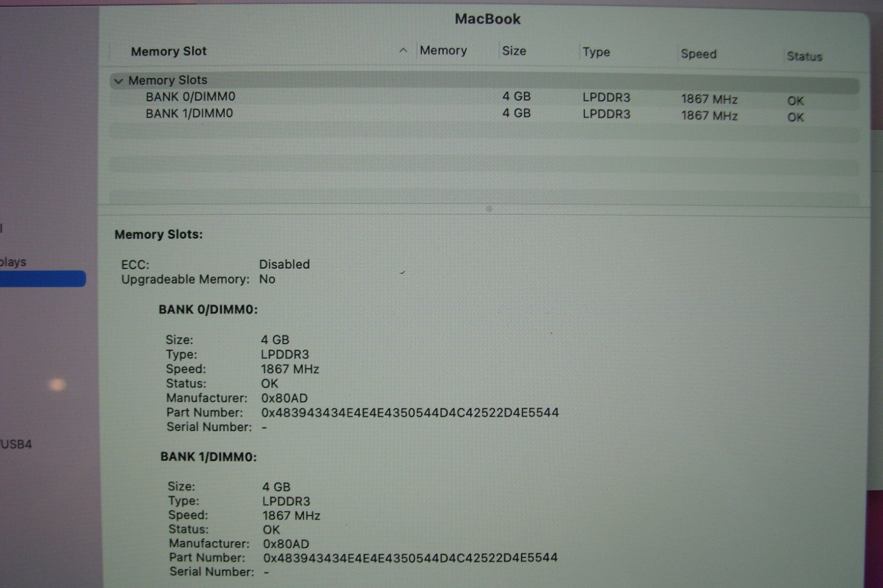The image size is (883, 588).
Task: Click the sort direction arrow on Memory Slot header
Action: [x=403, y=50]
